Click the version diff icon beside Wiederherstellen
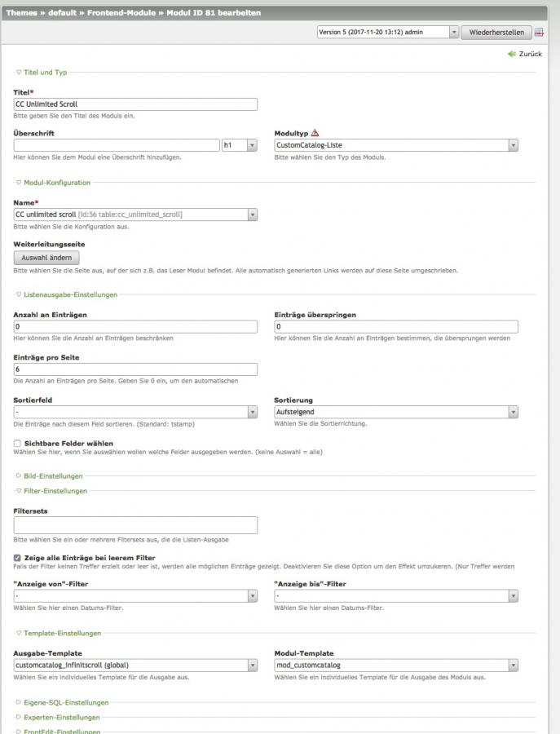This screenshot has width=560, height=734. click(x=539, y=33)
